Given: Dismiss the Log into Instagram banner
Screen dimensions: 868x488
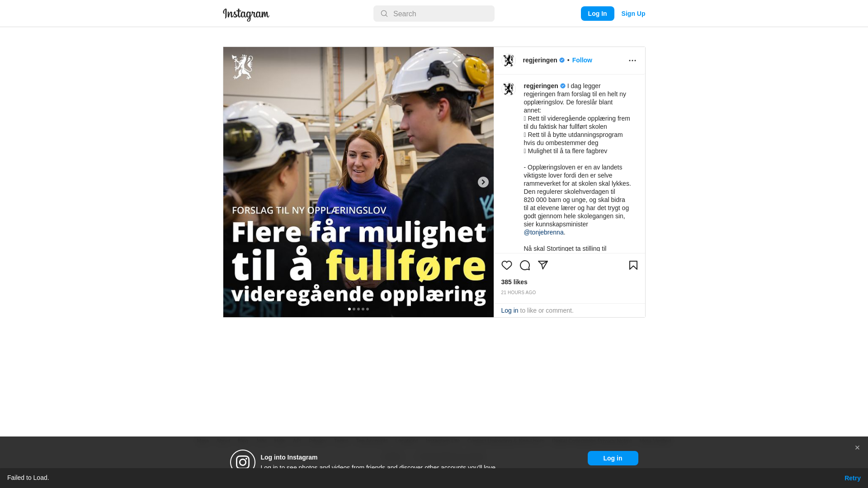Looking at the screenshot, I should [x=857, y=448].
